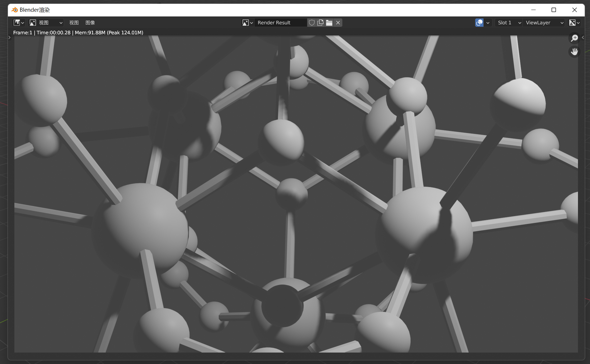Open the ViewLayer selector

click(544, 23)
